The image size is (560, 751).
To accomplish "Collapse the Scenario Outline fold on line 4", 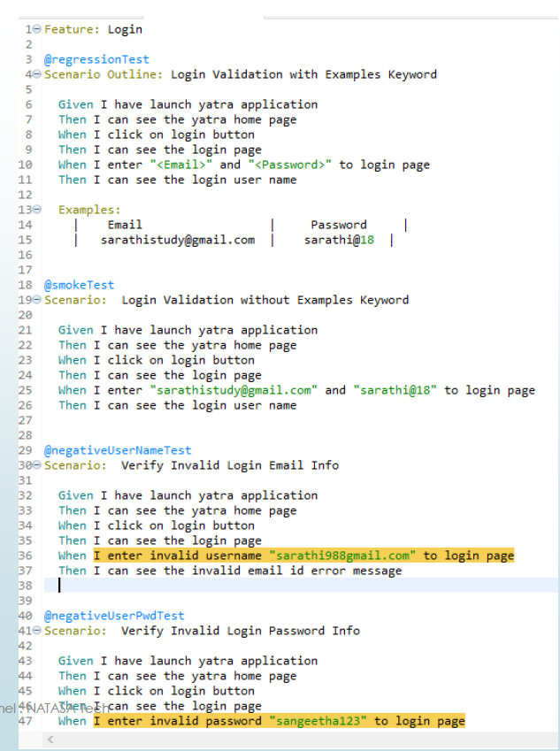I will click(x=37, y=74).
